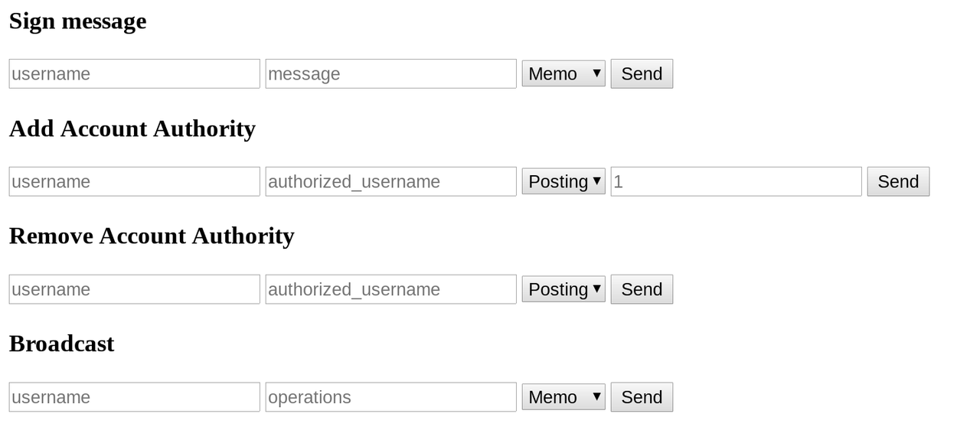Open Posting dropdown in Remove Account Authority
This screenshot has width=980, height=430.
coord(563,289)
